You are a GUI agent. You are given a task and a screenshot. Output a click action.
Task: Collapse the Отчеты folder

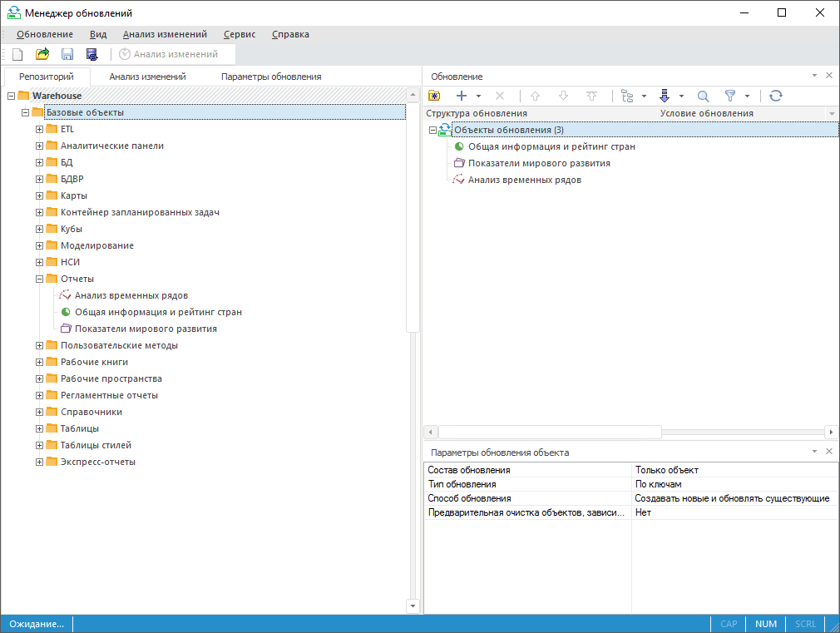pos(39,279)
